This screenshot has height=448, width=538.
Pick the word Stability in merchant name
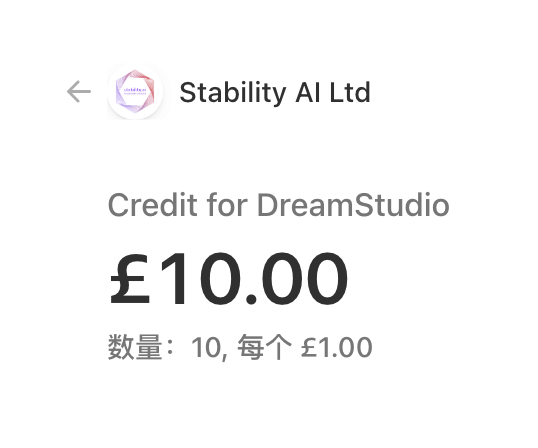[x=233, y=93]
